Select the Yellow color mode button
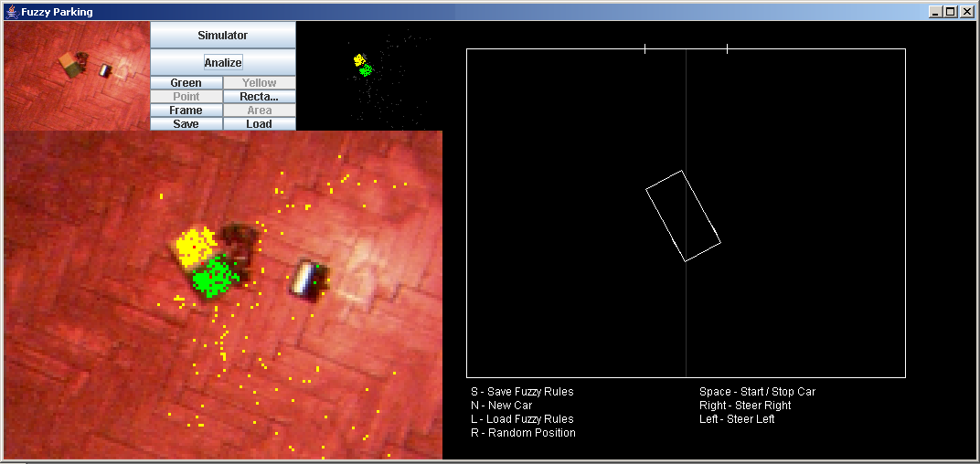This screenshot has width=980, height=464. 259,82
